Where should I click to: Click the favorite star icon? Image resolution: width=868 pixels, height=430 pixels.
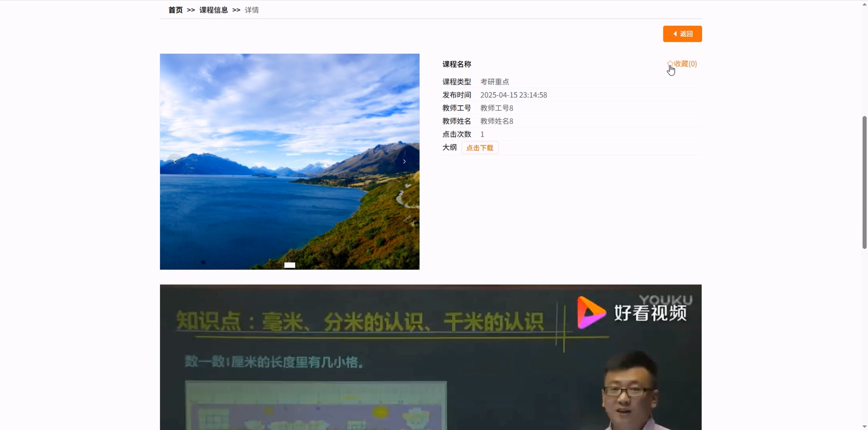[x=670, y=63]
